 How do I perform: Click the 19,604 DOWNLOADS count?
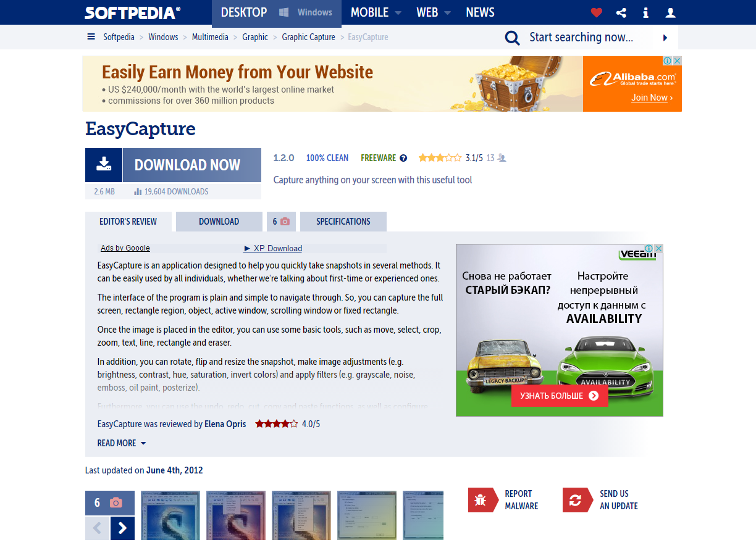176,192
